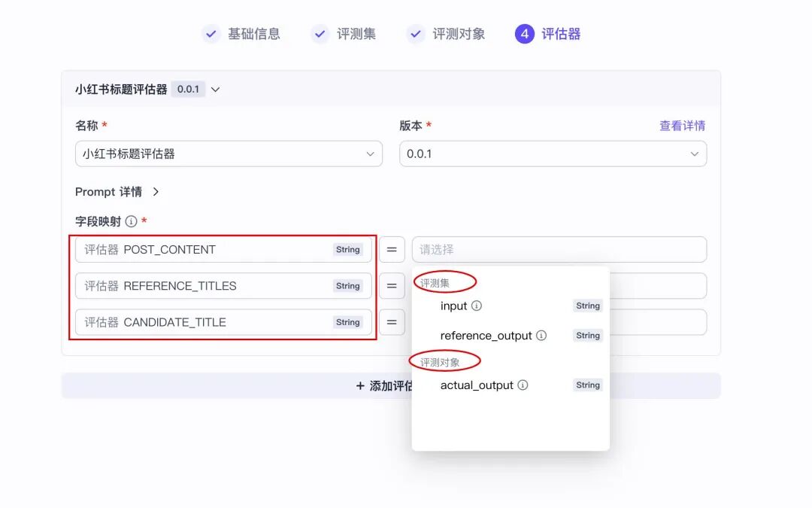Click 评估器 CANDIDATE_TITLE field
This screenshot has height=508, width=812.
tap(223, 322)
